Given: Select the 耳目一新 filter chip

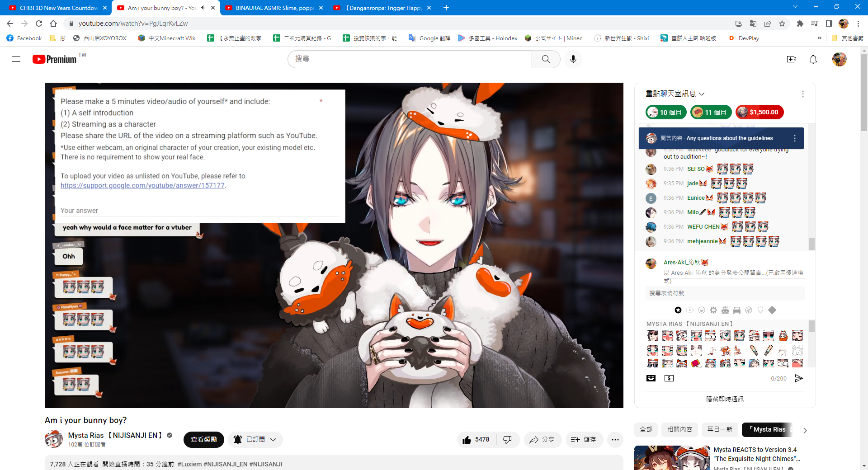Looking at the screenshot, I should (720, 429).
